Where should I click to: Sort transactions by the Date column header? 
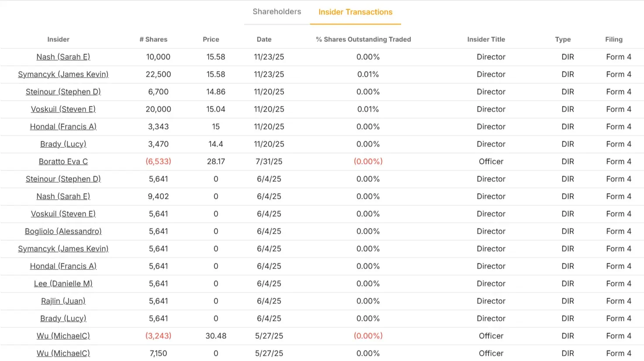264,39
